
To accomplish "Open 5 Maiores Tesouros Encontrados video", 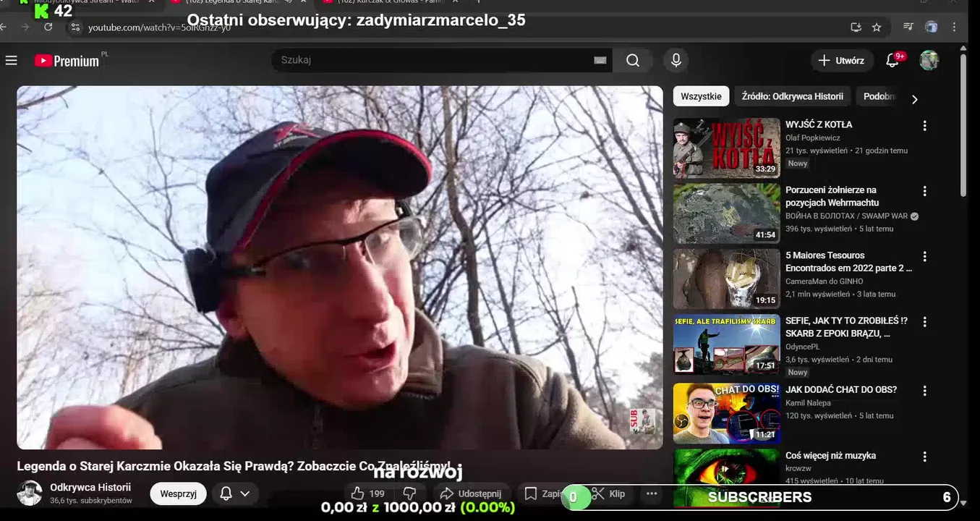I will click(727, 279).
